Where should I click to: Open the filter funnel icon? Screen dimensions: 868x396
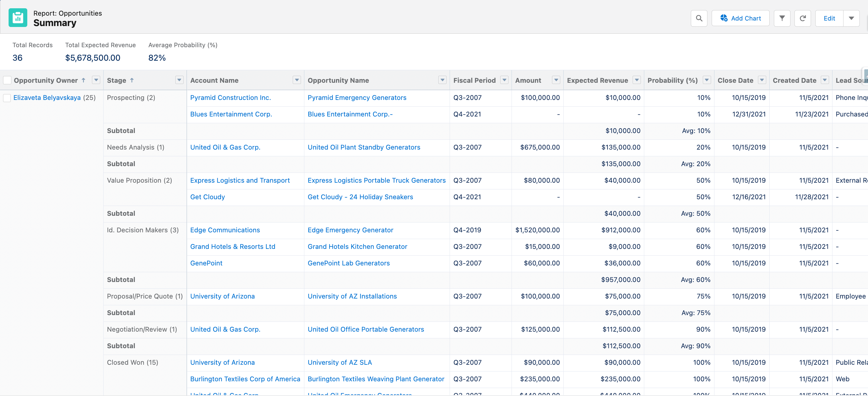pos(782,18)
